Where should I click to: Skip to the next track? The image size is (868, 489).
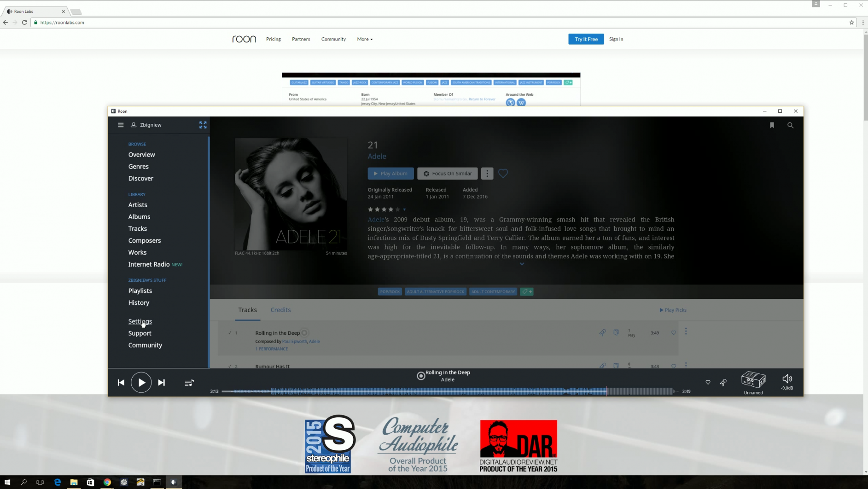click(x=161, y=382)
